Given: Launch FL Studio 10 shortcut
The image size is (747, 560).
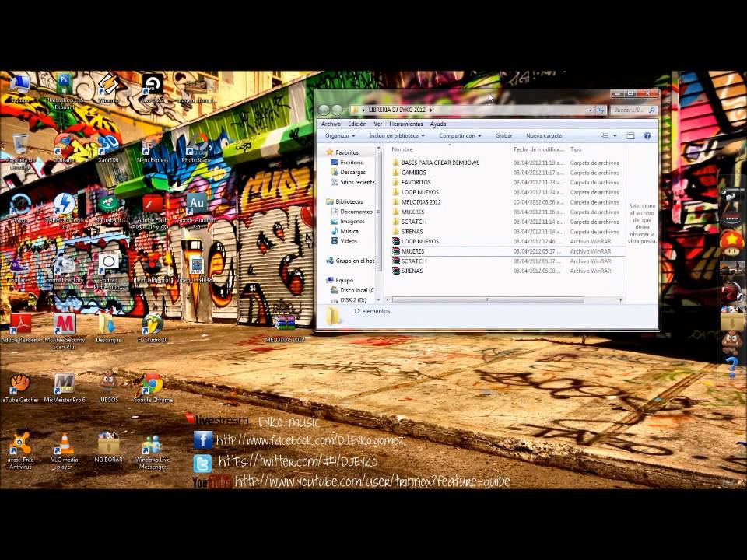Looking at the screenshot, I should [153, 328].
